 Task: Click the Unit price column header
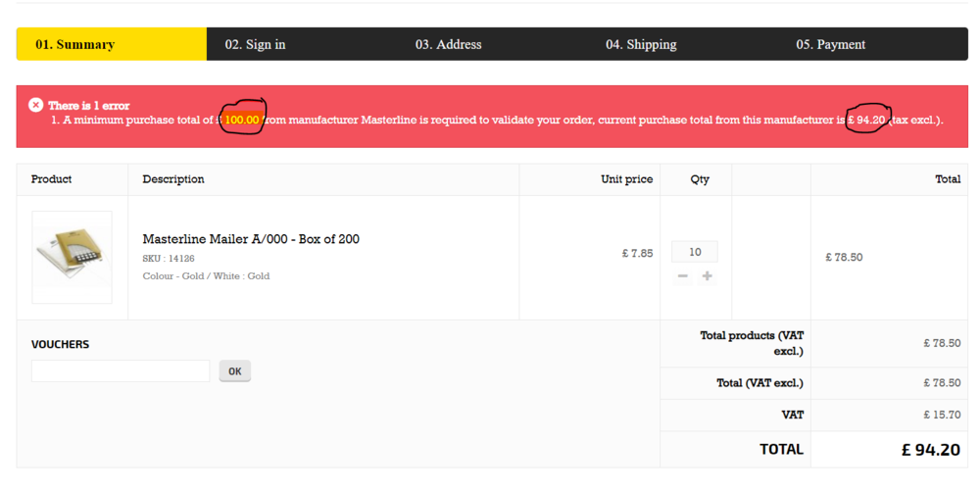click(626, 179)
